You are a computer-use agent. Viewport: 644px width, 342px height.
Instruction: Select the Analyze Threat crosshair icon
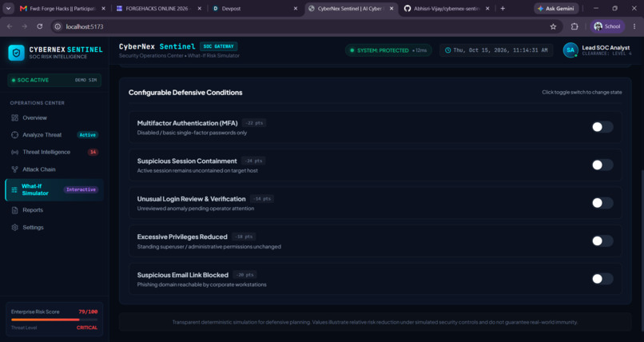pos(15,135)
